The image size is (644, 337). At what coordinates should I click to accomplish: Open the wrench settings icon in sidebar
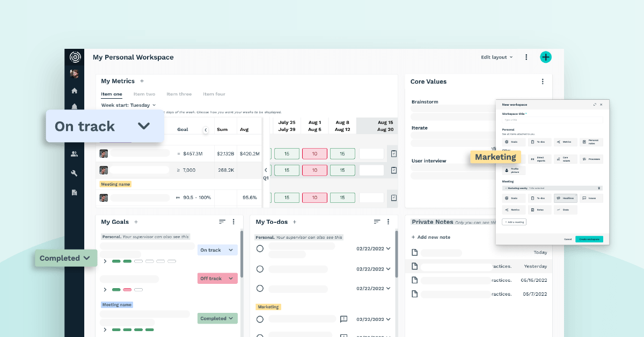click(75, 173)
